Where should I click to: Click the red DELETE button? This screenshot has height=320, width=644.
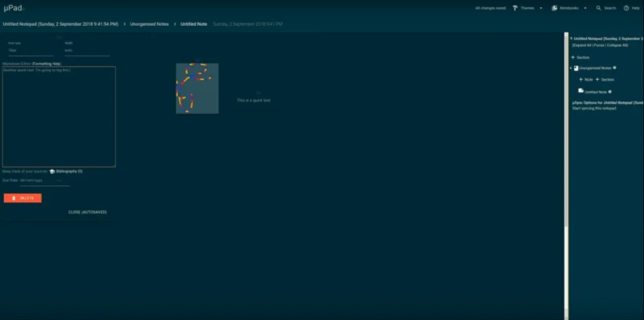(x=23, y=198)
